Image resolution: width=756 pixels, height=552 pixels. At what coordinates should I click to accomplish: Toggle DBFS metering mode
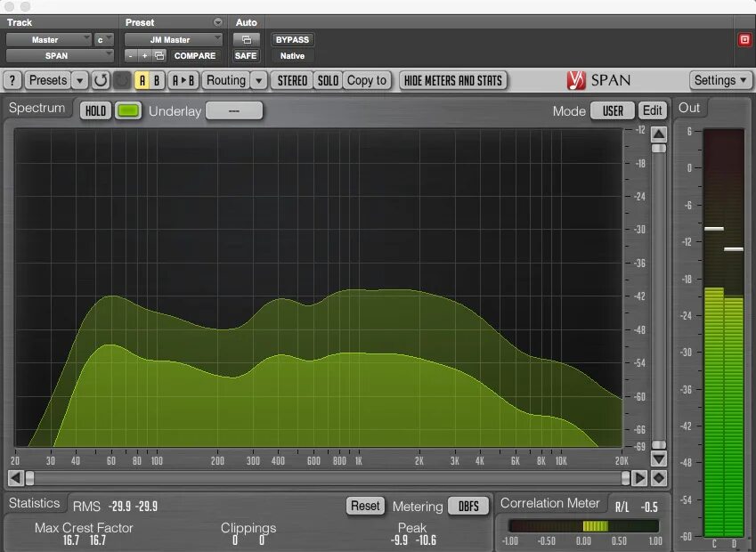coord(468,506)
